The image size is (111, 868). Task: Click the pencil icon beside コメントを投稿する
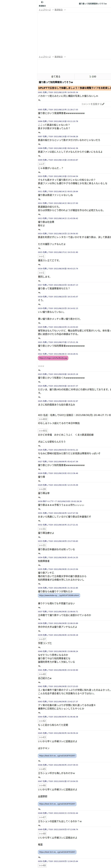103,104
